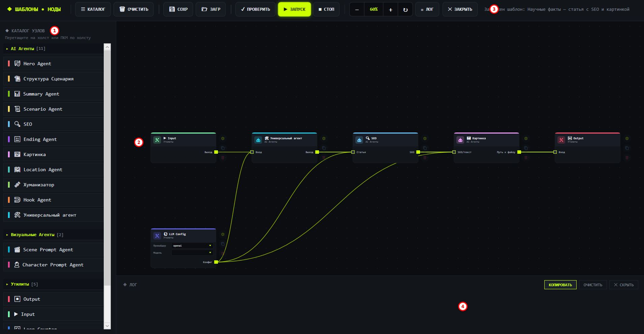Duplicate the Output node with copy icon

(x=627, y=148)
